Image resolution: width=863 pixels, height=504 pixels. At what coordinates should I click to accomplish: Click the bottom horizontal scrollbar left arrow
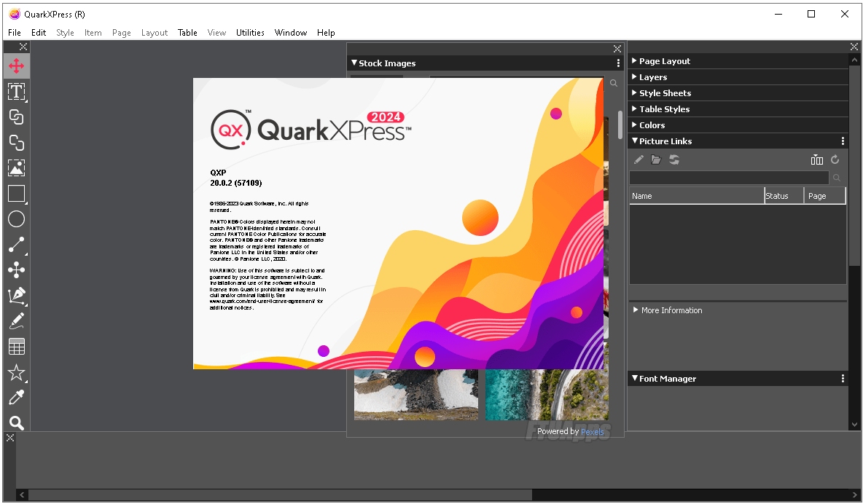(22, 495)
